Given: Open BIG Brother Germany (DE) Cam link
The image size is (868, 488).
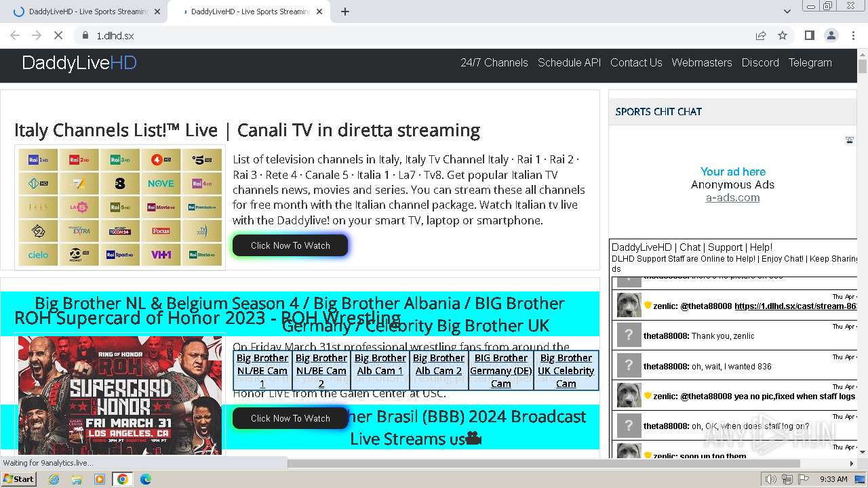Looking at the screenshot, I should coord(501,370).
